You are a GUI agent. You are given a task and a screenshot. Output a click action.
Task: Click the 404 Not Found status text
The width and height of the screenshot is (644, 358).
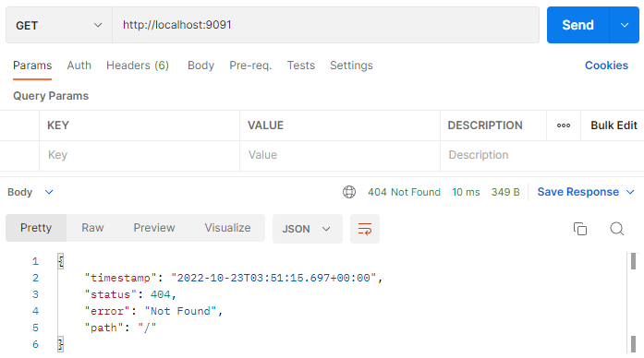pos(404,192)
